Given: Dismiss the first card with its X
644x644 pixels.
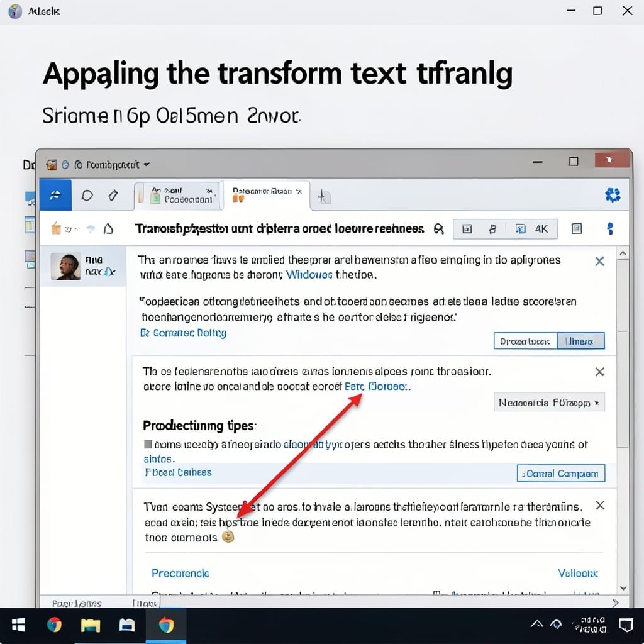Looking at the screenshot, I should point(599,261).
